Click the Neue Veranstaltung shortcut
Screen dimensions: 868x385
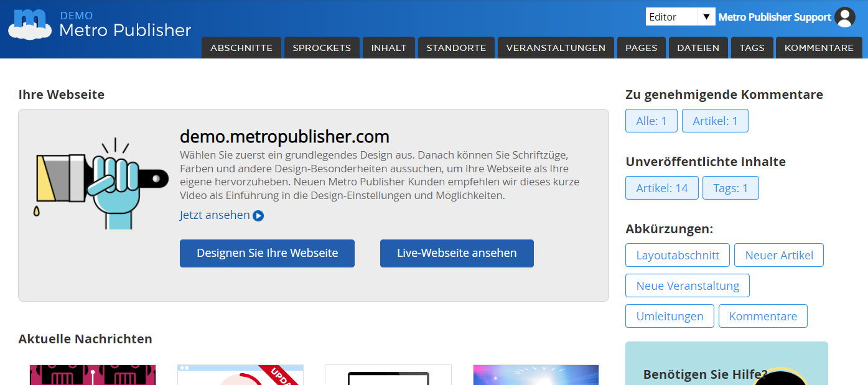(688, 285)
